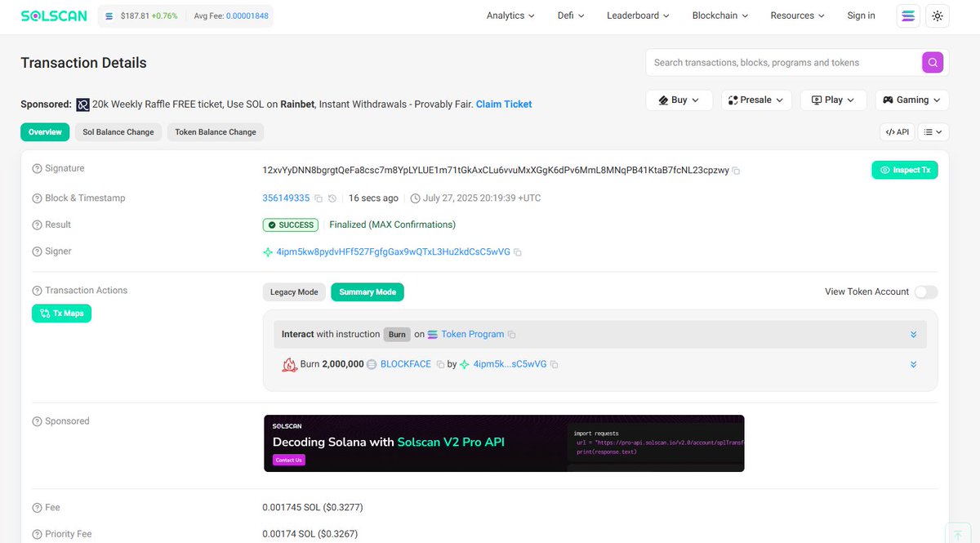This screenshot has height=543, width=980.
Task: Click the help icon next to Signer
Action: [x=37, y=252]
